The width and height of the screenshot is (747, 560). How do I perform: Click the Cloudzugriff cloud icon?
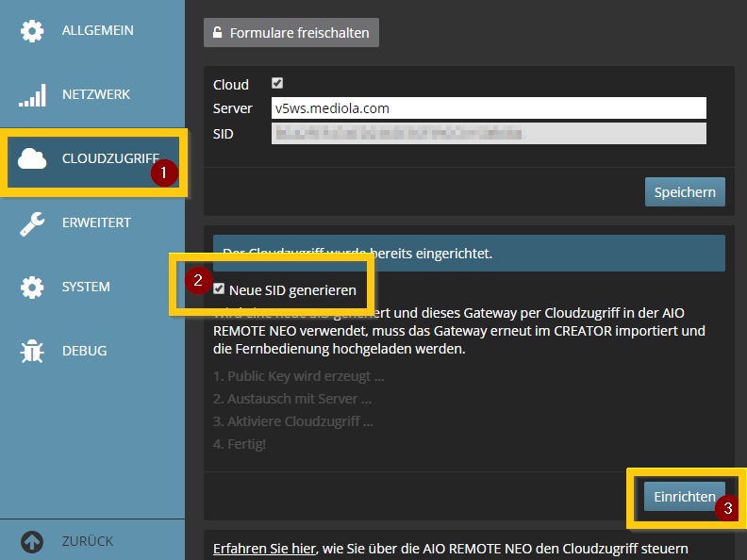tap(32, 159)
